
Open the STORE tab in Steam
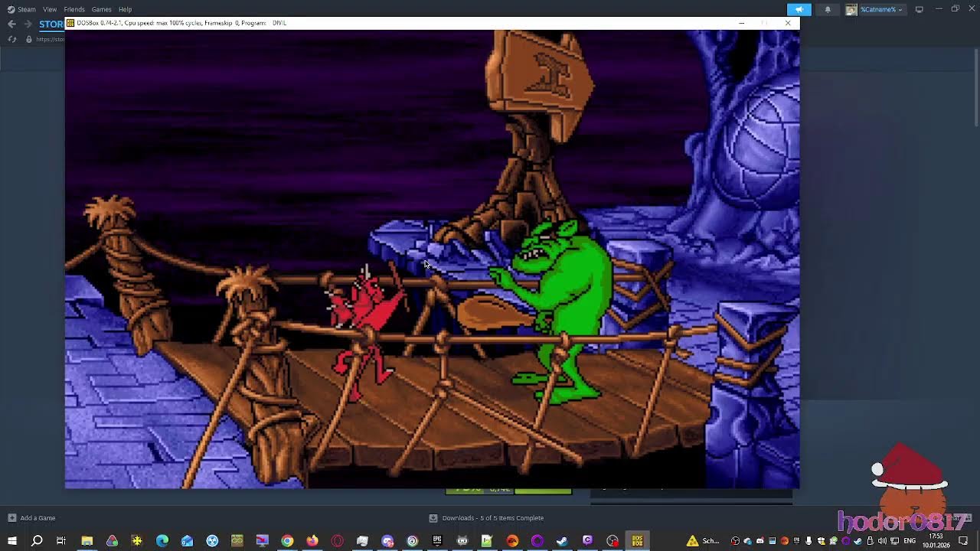point(51,24)
